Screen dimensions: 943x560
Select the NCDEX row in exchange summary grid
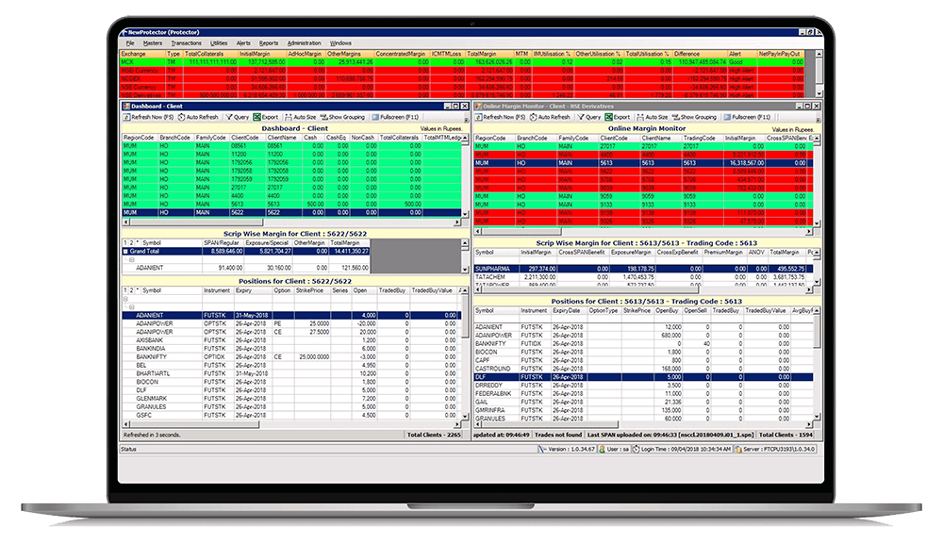(x=463, y=79)
